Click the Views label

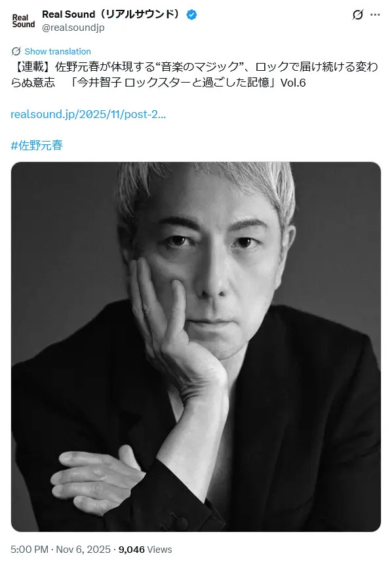coord(160,550)
